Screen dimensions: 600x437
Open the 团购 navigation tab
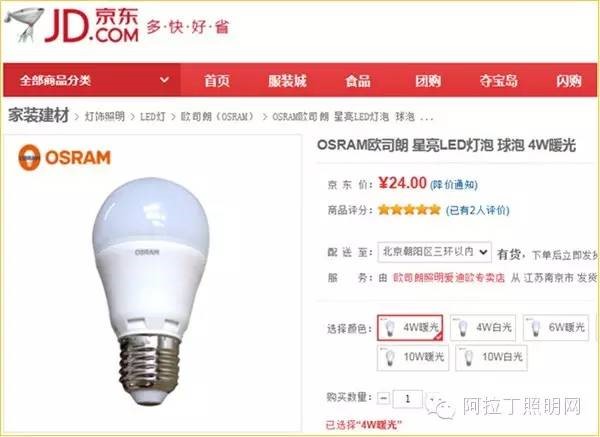pos(428,81)
